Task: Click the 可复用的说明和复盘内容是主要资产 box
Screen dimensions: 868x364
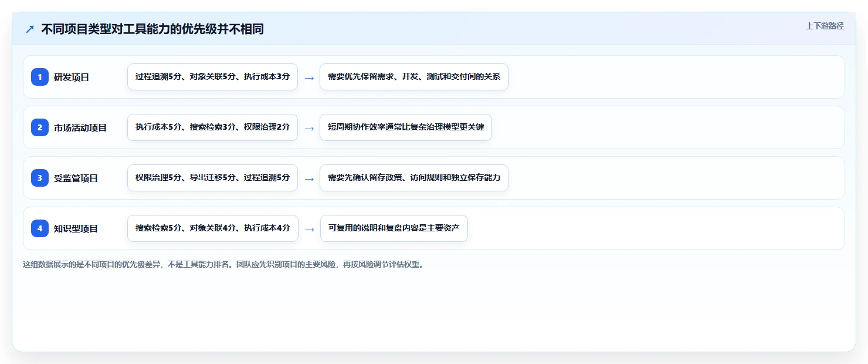Action: (394, 228)
